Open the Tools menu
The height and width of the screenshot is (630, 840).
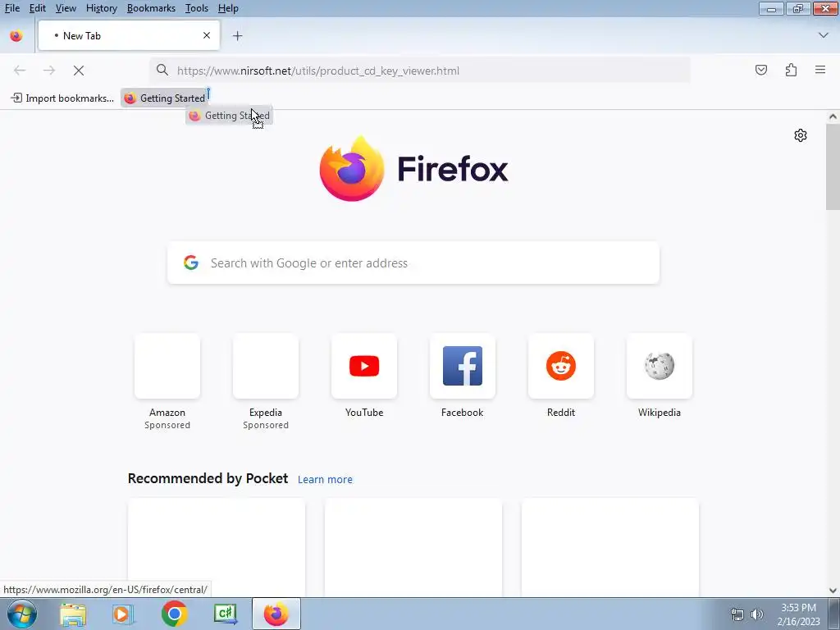pos(197,8)
